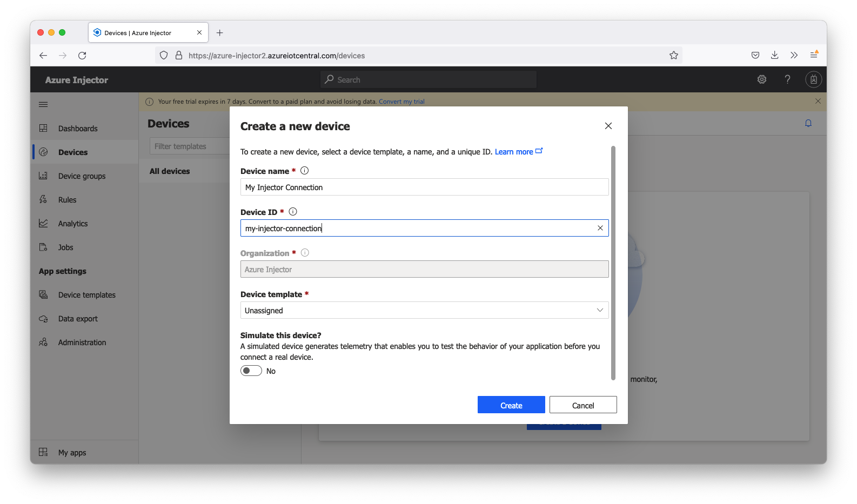Reload the page in the browser
This screenshot has width=857, height=504.
point(82,55)
